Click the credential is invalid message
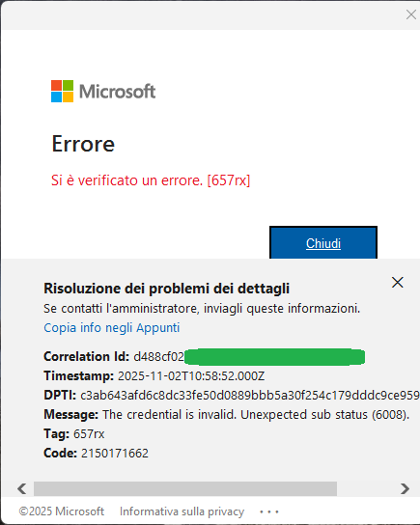This screenshot has width=420, height=525. click(x=256, y=415)
